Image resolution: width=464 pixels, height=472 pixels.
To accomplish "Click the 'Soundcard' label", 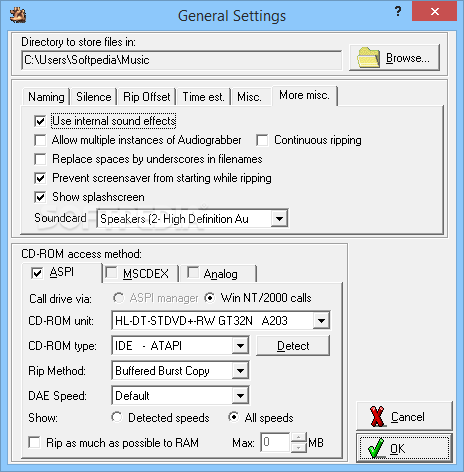I will (60, 218).
